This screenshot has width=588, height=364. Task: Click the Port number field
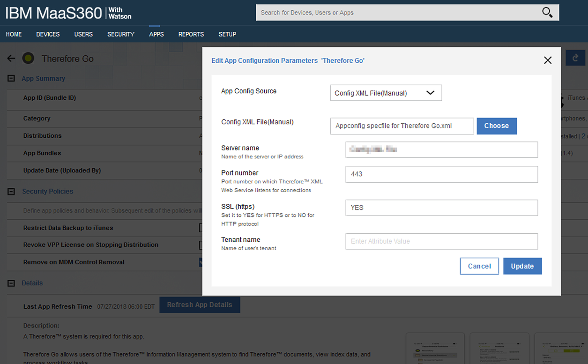(441, 174)
